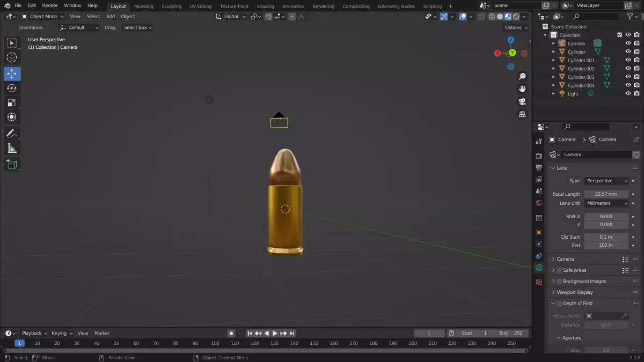This screenshot has height=362, width=644.
Task: Hide the Light object in viewport
Action: click(628, 93)
